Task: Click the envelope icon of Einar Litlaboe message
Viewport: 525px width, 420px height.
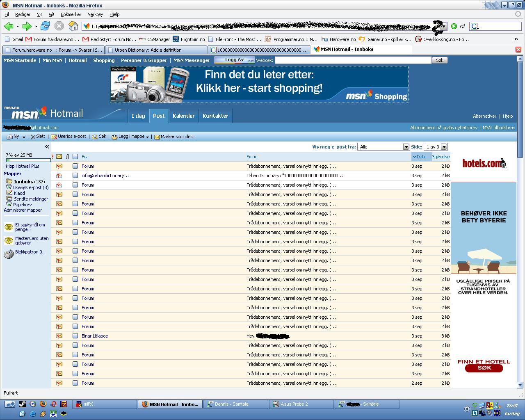Action: tap(59, 336)
